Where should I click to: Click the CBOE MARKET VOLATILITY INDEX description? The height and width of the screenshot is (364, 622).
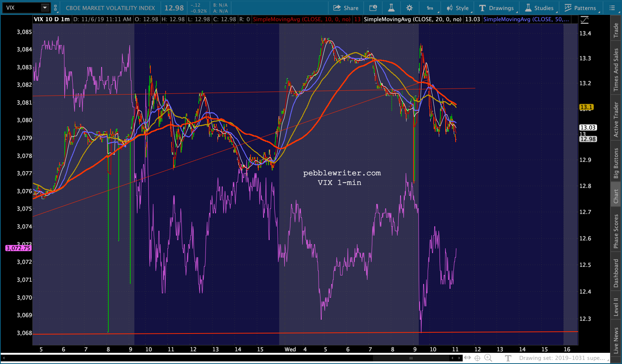(110, 8)
